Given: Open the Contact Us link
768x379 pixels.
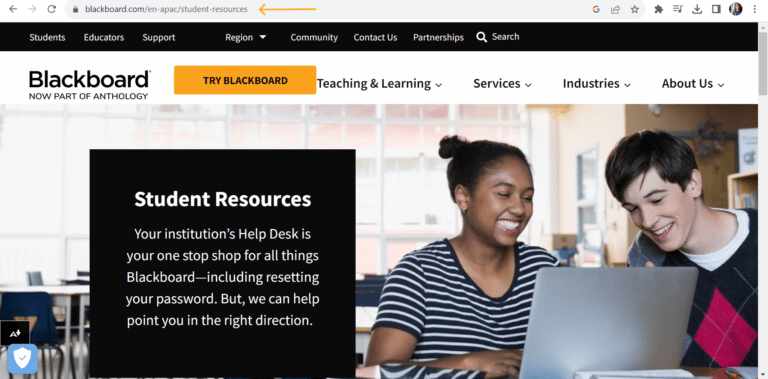Looking at the screenshot, I should [375, 37].
